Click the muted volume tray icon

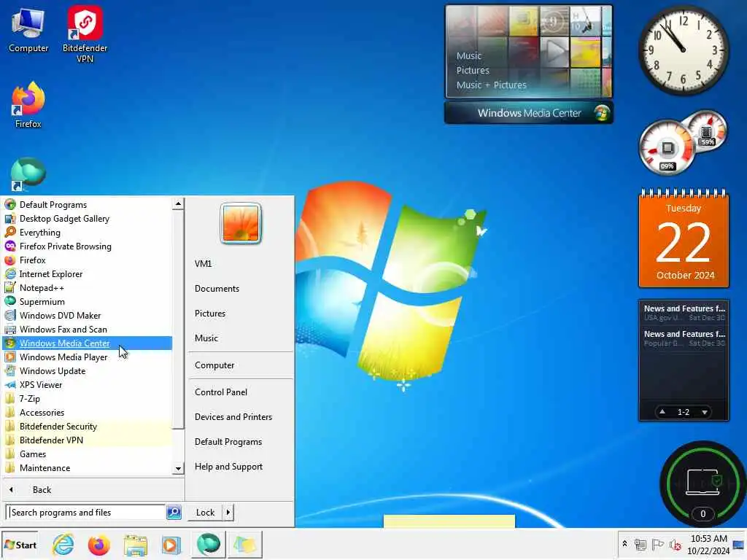(675, 544)
